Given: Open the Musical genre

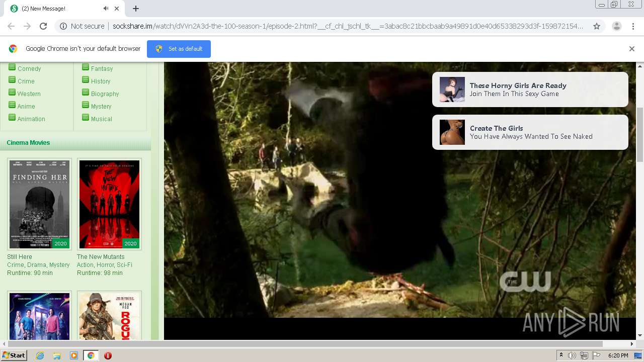Looking at the screenshot, I should 101,119.
